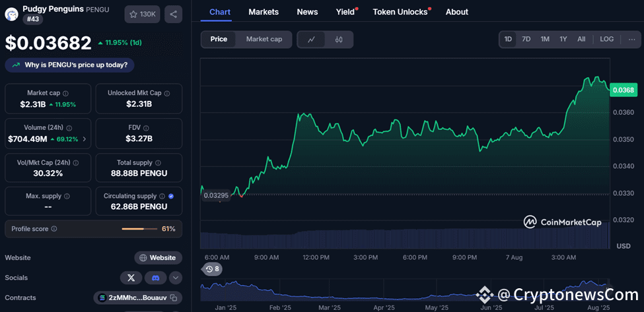Switch to the News tab
The image size is (644, 312).
307,12
